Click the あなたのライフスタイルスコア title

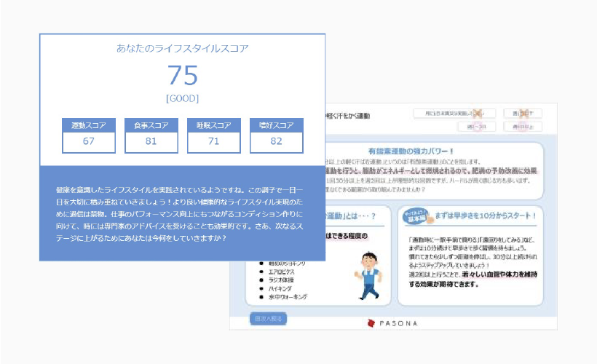pos(182,48)
